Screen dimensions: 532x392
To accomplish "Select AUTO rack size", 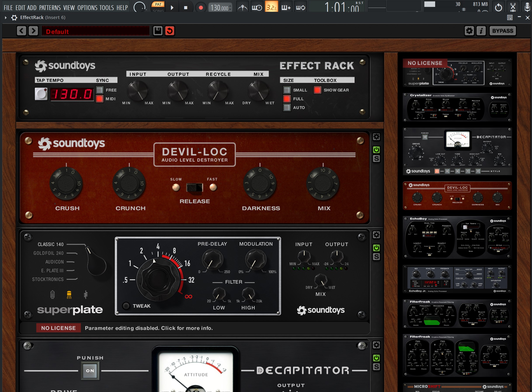I will (x=287, y=108).
